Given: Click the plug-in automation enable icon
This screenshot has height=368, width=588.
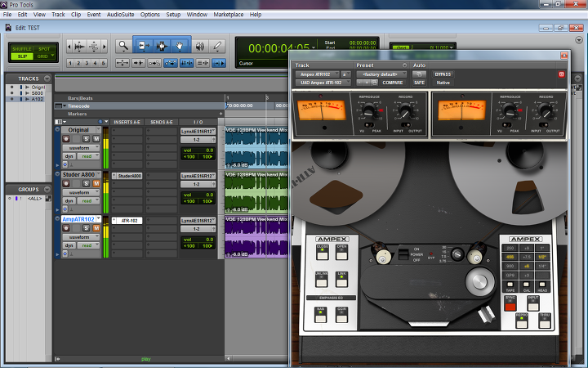Looking at the screenshot, I should pyautogui.click(x=419, y=74).
